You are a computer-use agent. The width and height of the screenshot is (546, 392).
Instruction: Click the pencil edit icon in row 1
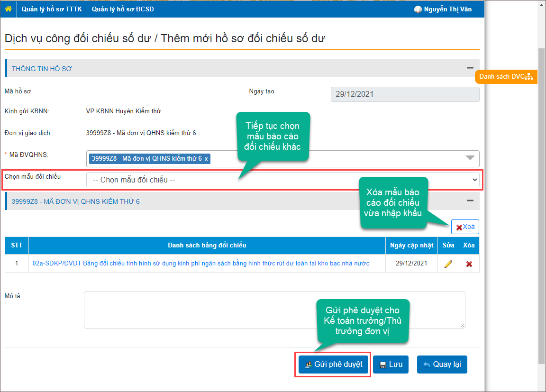pos(448,264)
